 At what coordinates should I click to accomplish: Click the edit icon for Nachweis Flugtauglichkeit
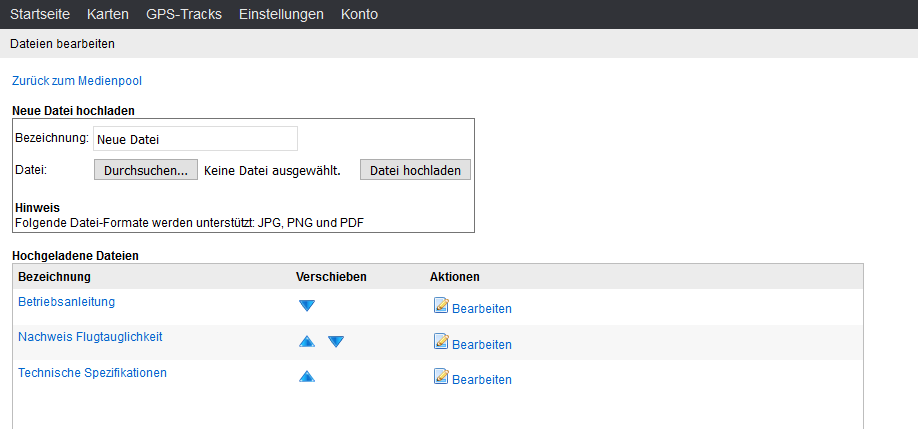pos(441,342)
